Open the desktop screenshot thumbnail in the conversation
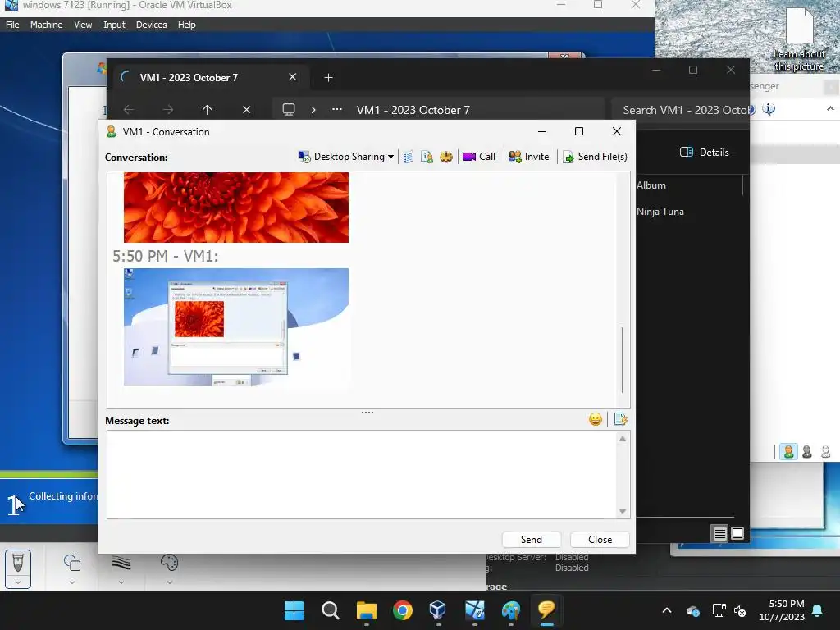 235,326
